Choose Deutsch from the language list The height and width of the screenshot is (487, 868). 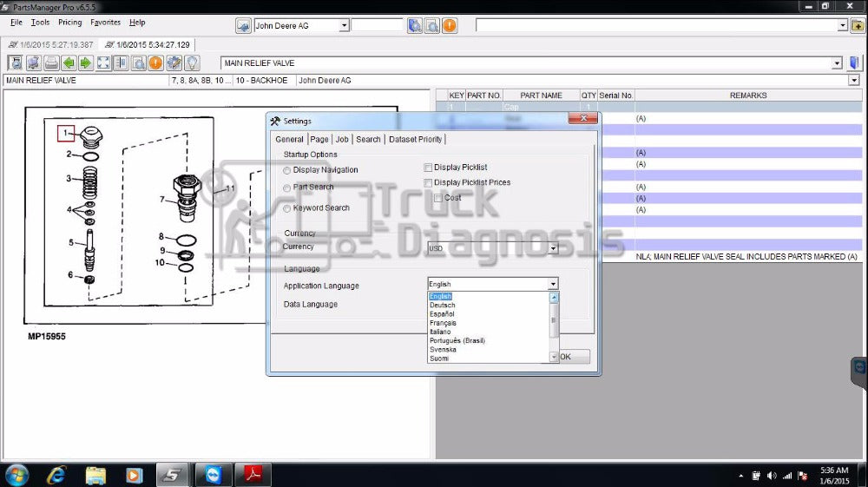[x=442, y=306]
